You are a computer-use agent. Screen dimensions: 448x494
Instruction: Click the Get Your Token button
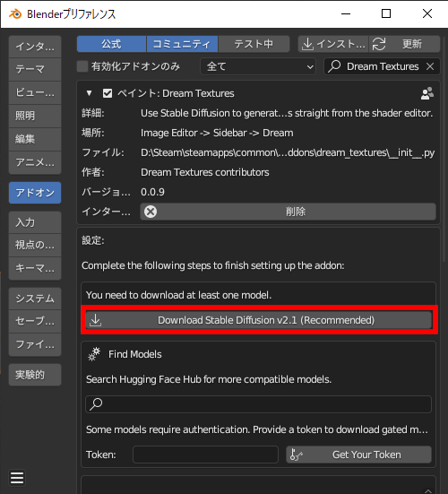point(358,455)
